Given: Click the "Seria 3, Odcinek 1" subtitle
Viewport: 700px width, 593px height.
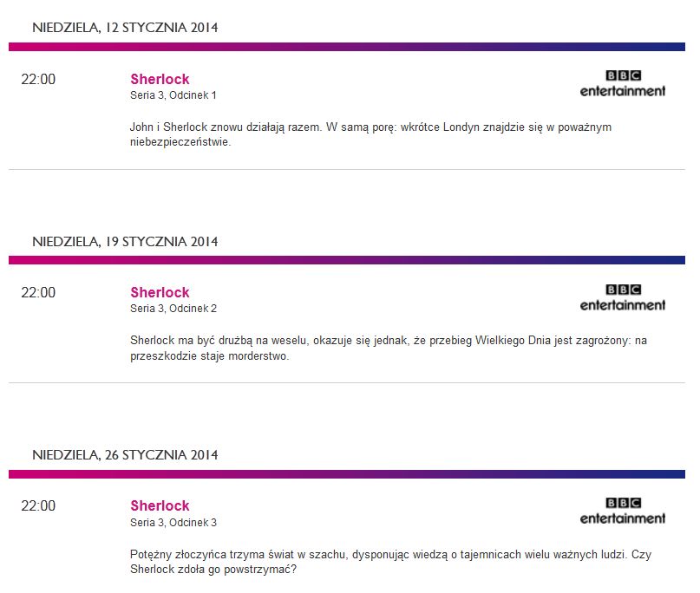Looking at the screenshot, I should [x=173, y=95].
